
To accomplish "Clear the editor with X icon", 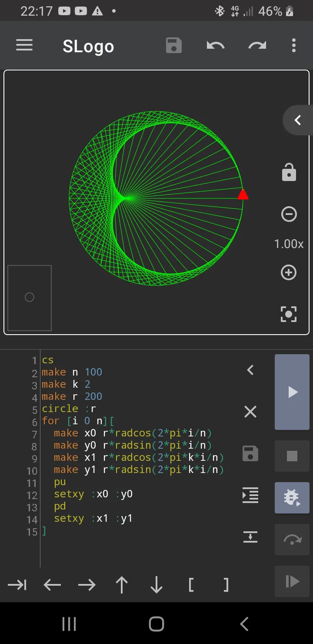I will (x=250, y=412).
